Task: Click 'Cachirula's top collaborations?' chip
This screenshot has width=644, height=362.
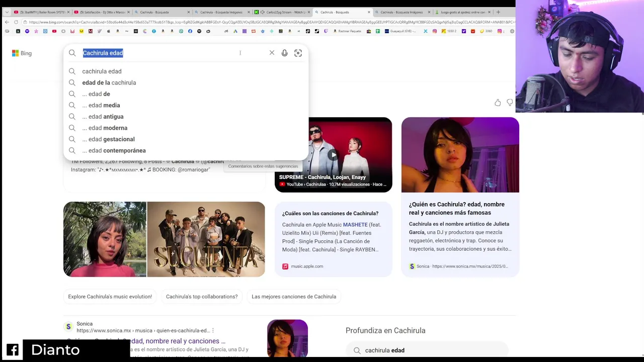Action: point(202,297)
